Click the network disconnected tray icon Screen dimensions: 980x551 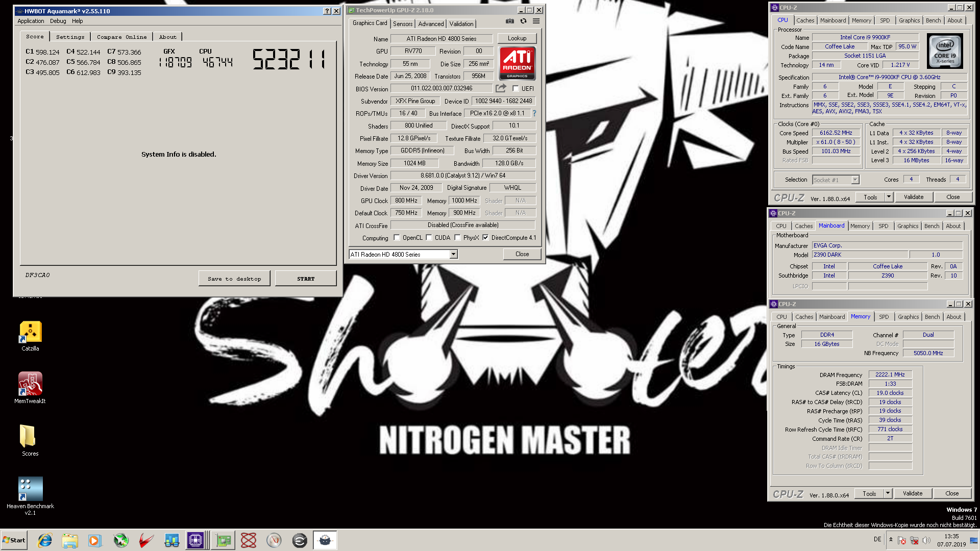[914, 540]
